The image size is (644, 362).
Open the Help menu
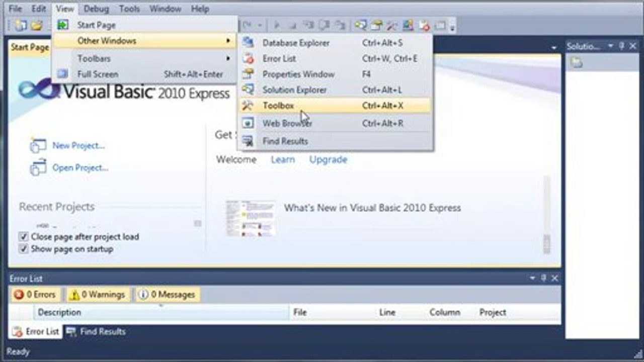(x=200, y=9)
